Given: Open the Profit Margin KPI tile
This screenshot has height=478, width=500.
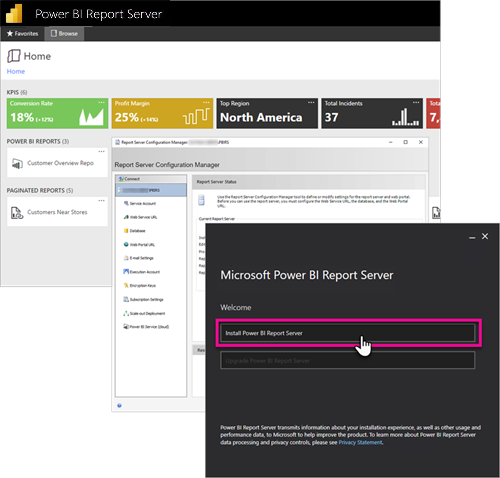Looking at the screenshot, I should click(x=162, y=113).
